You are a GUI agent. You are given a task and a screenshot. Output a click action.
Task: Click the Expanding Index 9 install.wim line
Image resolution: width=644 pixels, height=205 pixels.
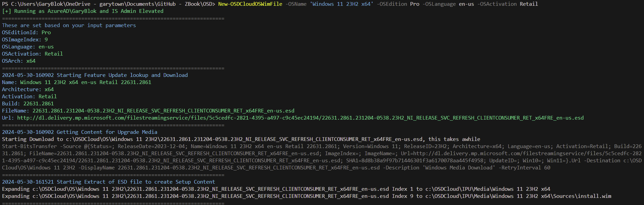click(x=307, y=196)
